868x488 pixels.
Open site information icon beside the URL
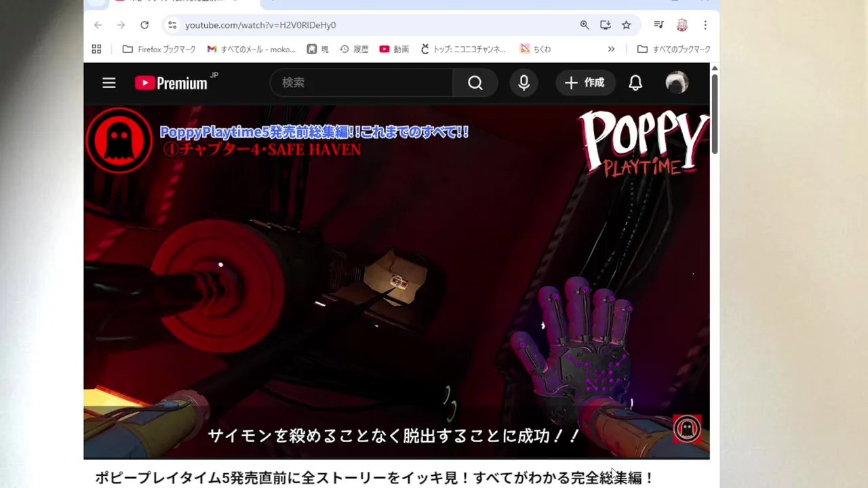point(172,25)
